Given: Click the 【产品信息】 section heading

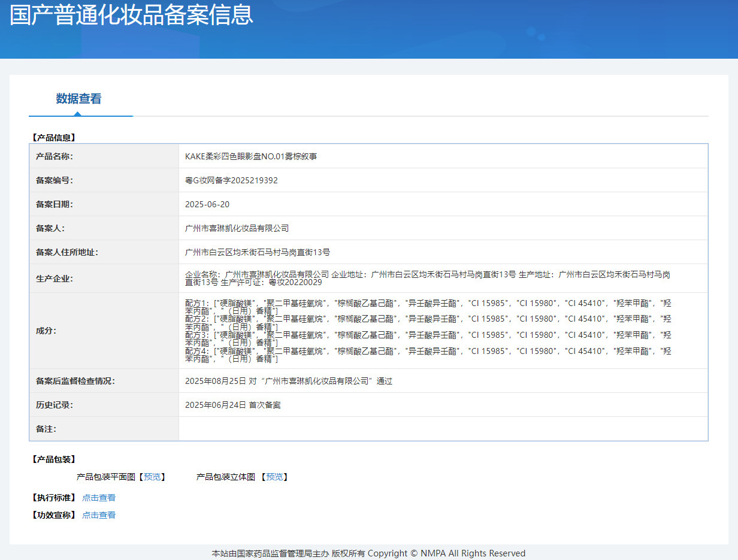Looking at the screenshot, I should (x=53, y=137).
